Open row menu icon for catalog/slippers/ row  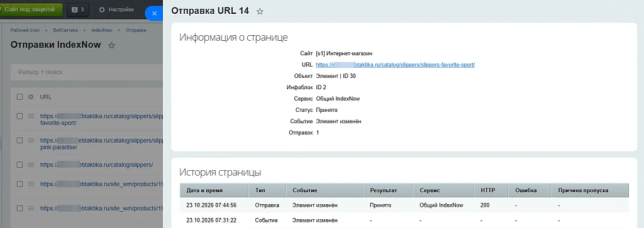pos(31,165)
